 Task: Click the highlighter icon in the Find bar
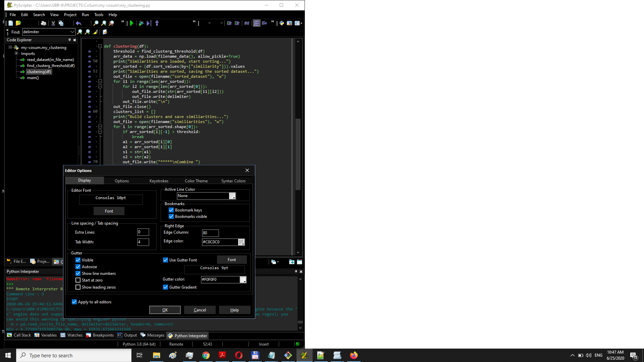[95, 32]
